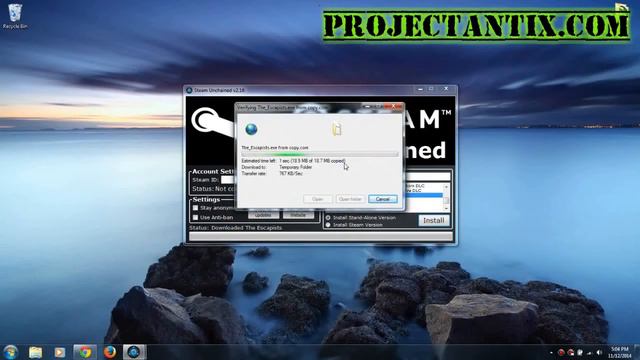This screenshot has width=640, height=360.
Task: Click the folder icon in the download dialog
Action: [x=336, y=129]
